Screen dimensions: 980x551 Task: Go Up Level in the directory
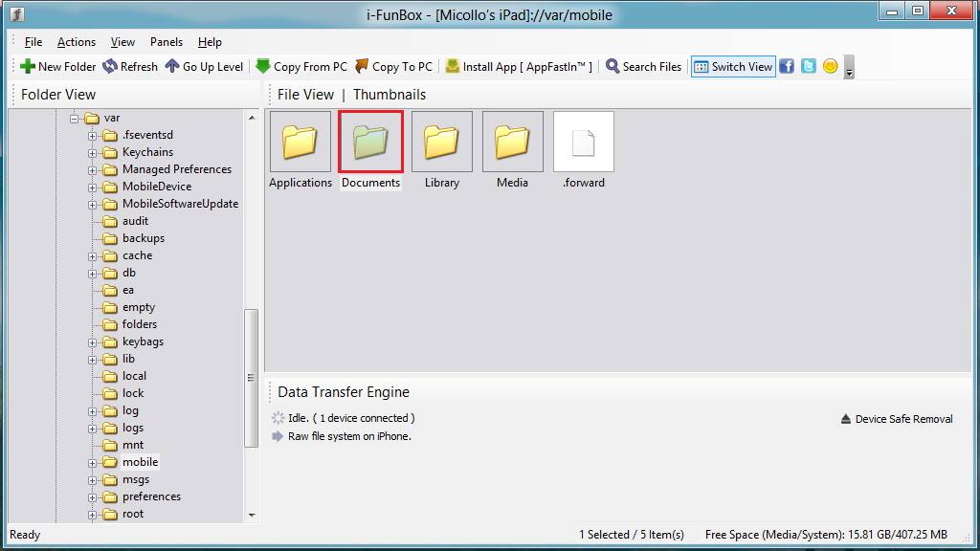[204, 66]
